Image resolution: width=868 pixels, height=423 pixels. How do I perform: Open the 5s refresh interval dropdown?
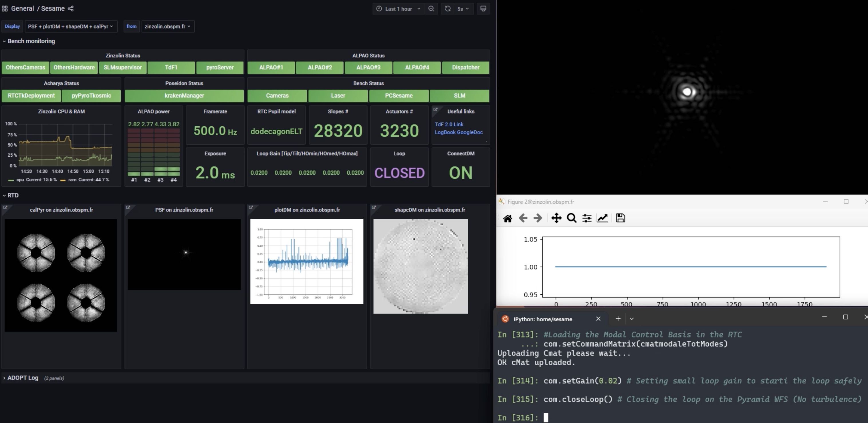(463, 9)
